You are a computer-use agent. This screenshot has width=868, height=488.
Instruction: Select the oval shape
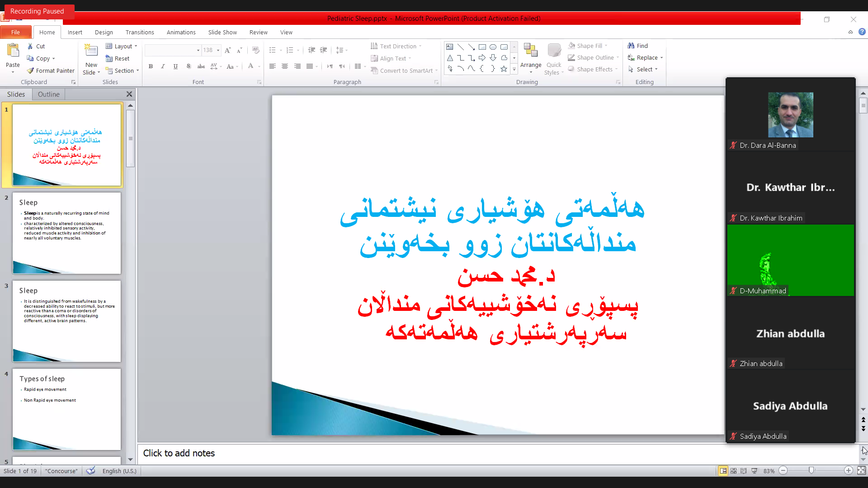[x=493, y=47]
